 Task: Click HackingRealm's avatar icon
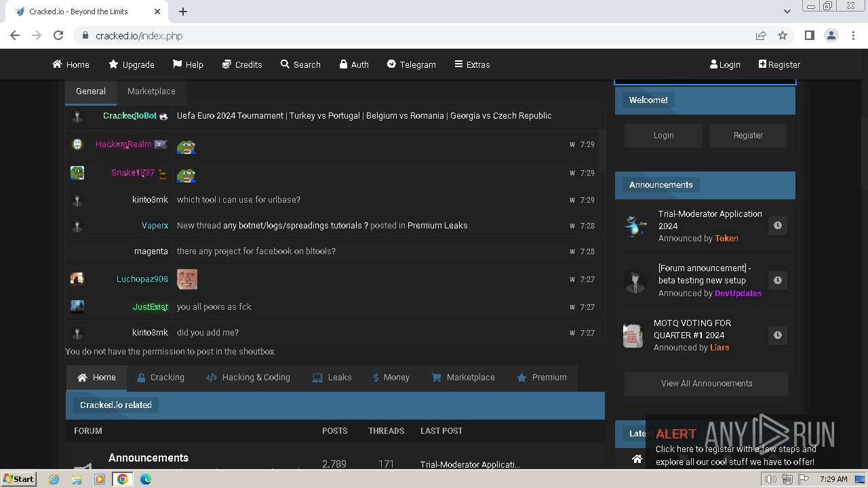point(77,144)
